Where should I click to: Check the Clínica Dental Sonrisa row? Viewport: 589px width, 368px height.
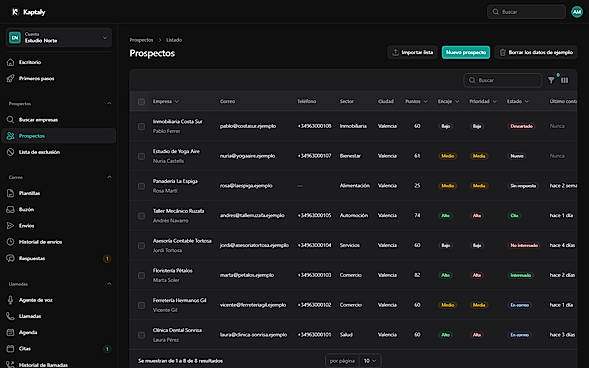tap(141, 335)
